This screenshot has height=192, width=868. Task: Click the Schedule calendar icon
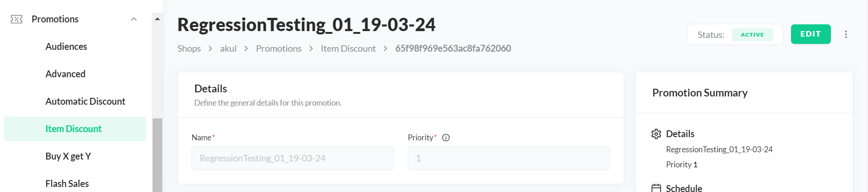point(656,188)
